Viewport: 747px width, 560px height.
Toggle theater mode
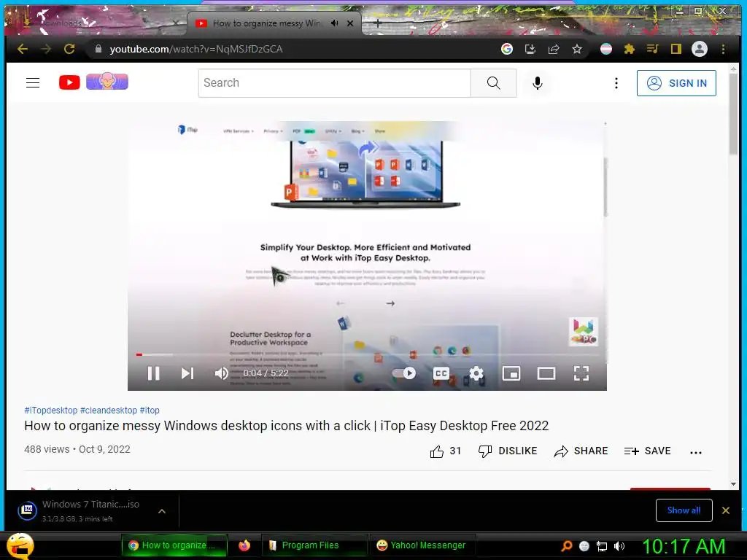pos(546,373)
